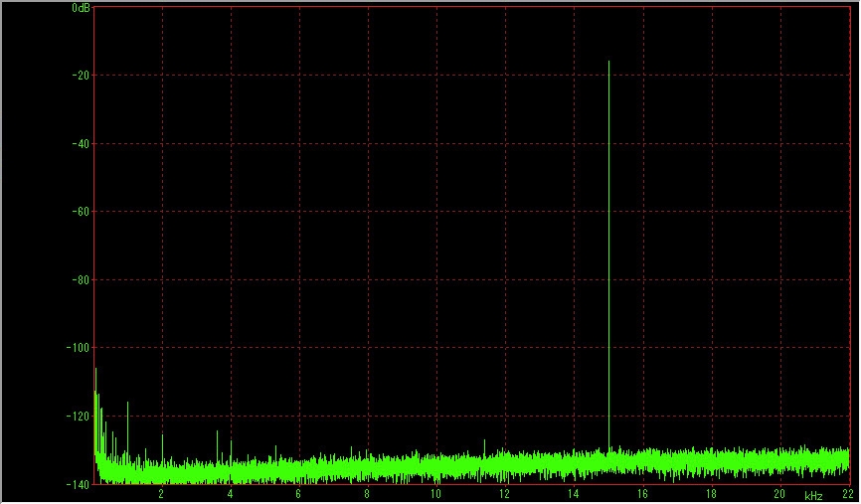Click the -120 dB axis label
861x504 pixels.
click(80, 417)
